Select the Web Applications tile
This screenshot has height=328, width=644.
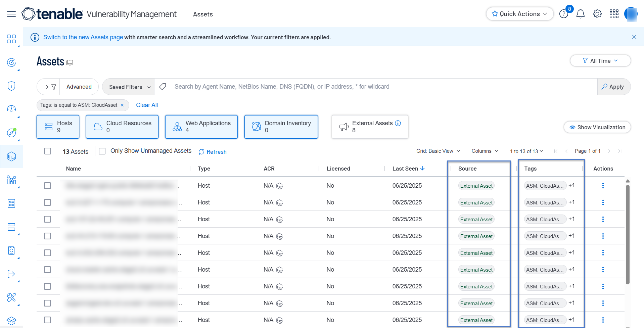click(201, 127)
